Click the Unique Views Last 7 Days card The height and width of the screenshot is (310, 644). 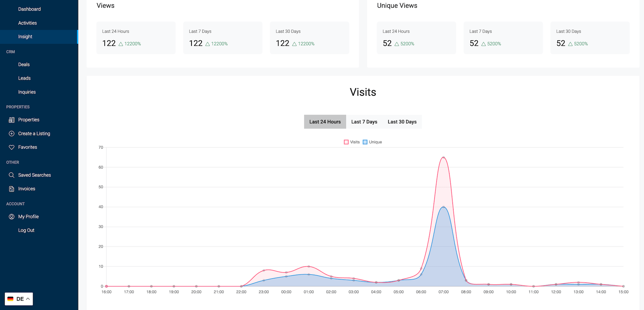[503, 38]
